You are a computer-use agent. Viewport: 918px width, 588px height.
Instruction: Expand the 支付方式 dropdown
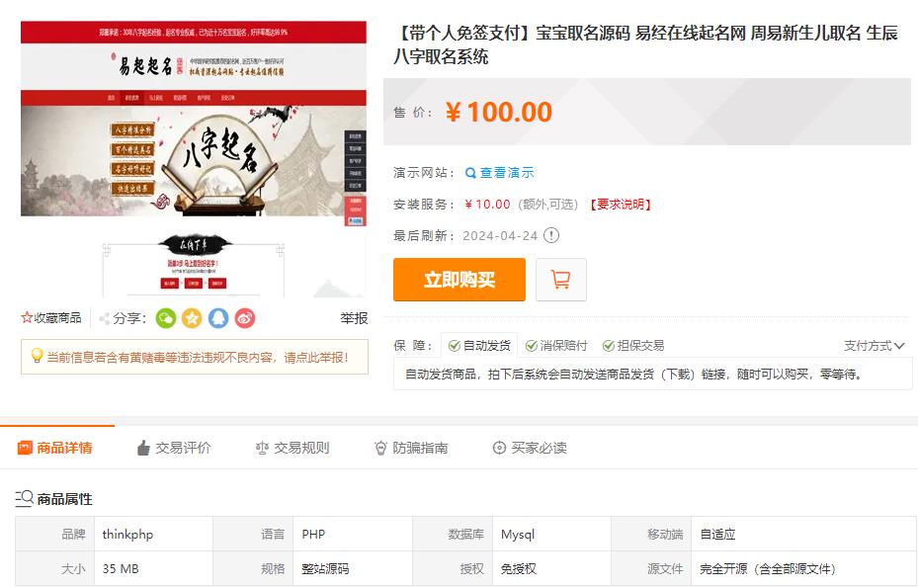[x=875, y=346]
